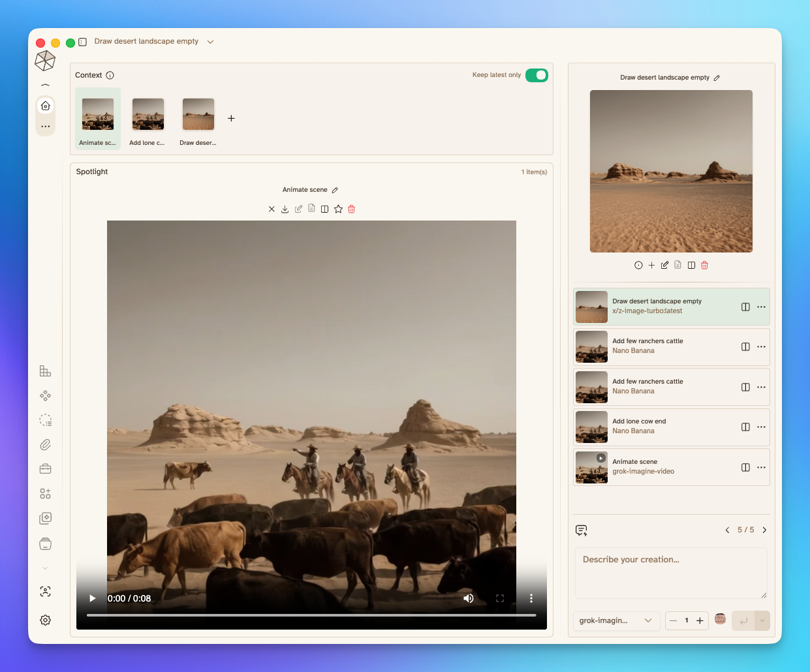Image resolution: width=810 pixels, height=672 pixels.
Task: Go to the next page in history
Action: [x=764, y=530]
